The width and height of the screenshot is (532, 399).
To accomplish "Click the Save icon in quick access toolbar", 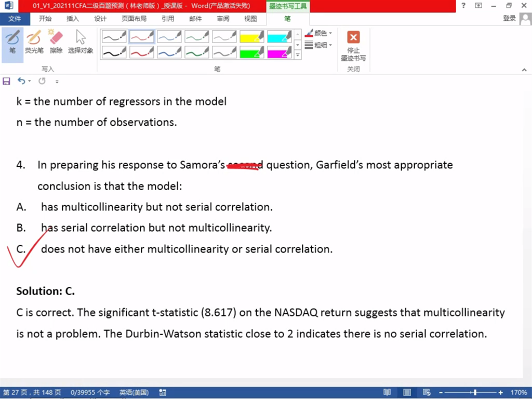I will [7, 81].
